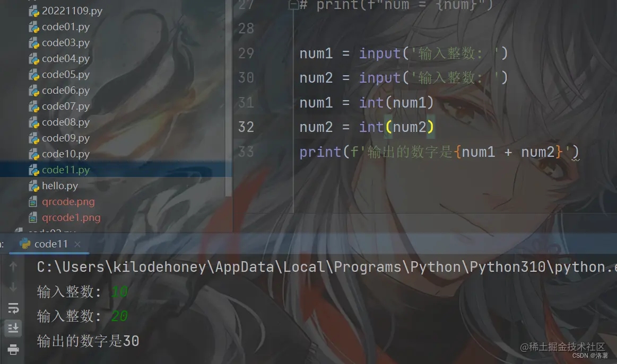
Task: Open code05.py file
Action: [x=66, y=74]
